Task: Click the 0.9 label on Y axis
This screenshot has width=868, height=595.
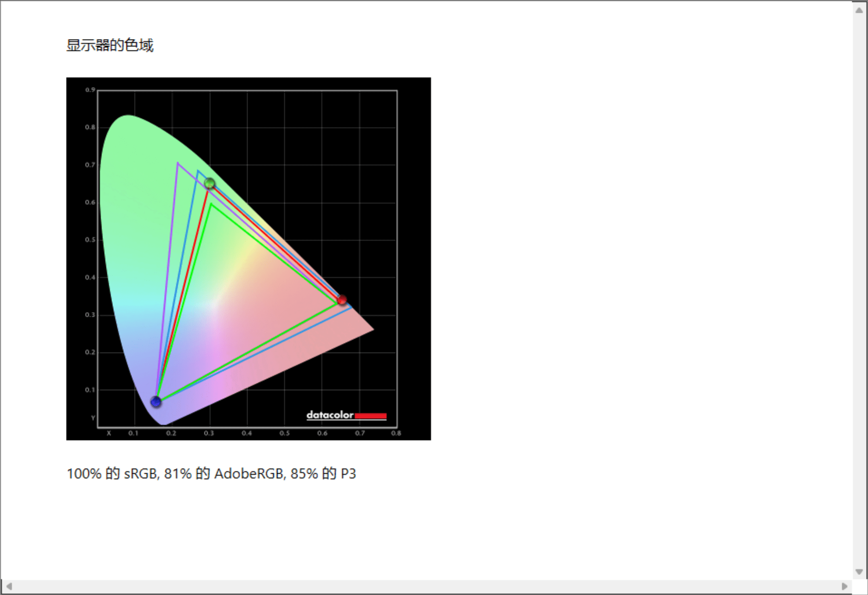Action: 90,90
